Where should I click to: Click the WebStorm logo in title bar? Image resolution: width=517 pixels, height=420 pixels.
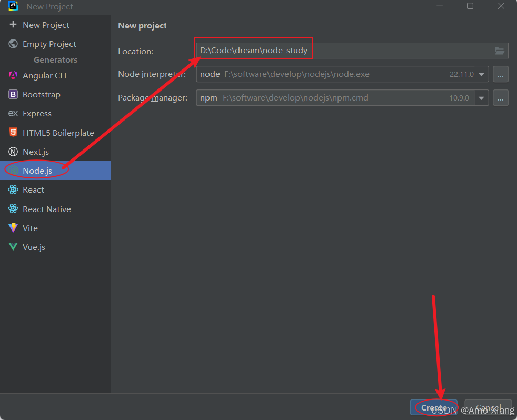[13, 6]
